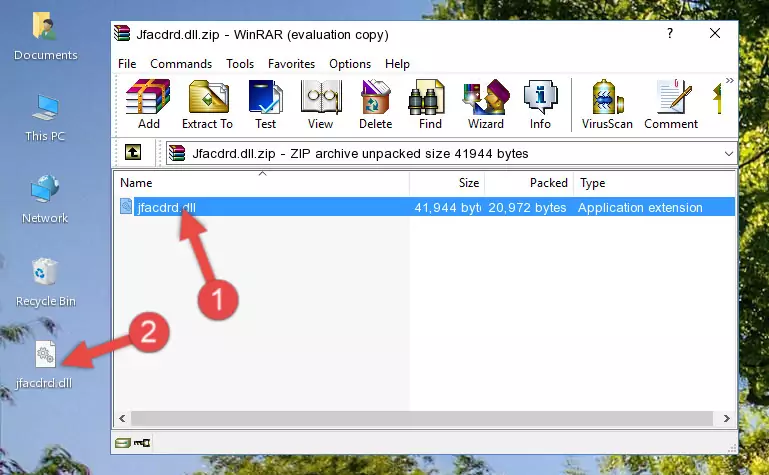769x475 pixels.
Task: Click the Application extension type cell
Action: click(640, 208)
